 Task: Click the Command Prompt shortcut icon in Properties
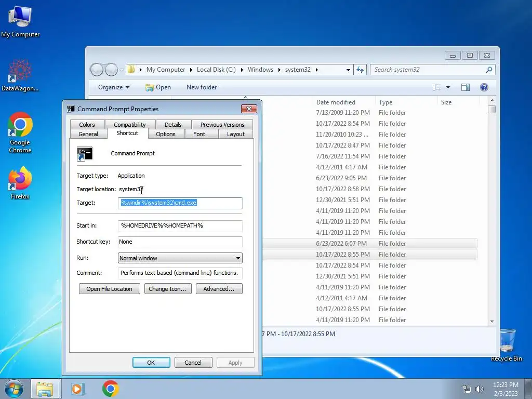pos(85,154)
